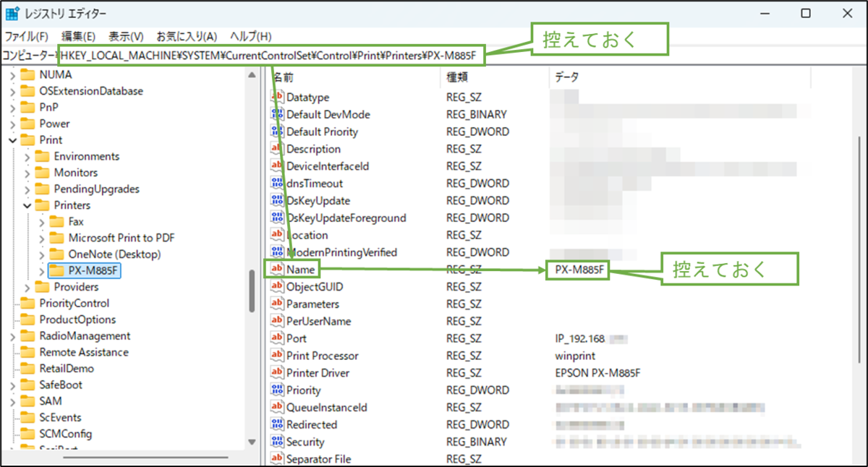The height and width of the screenshot is (467, 868).
Task: Click the Priority DWORD value icon
Action: (x=277, y=390)
